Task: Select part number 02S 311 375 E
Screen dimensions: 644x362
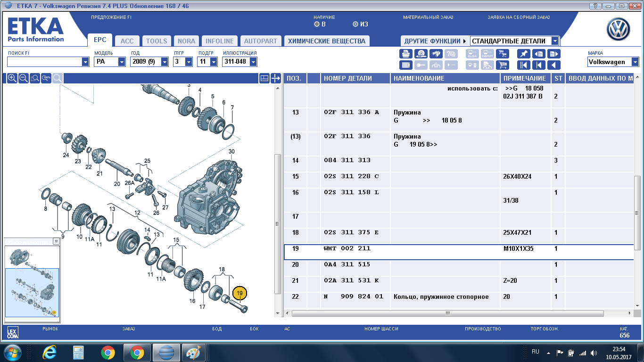Action: pyautogui.click(x=351, y=232)
